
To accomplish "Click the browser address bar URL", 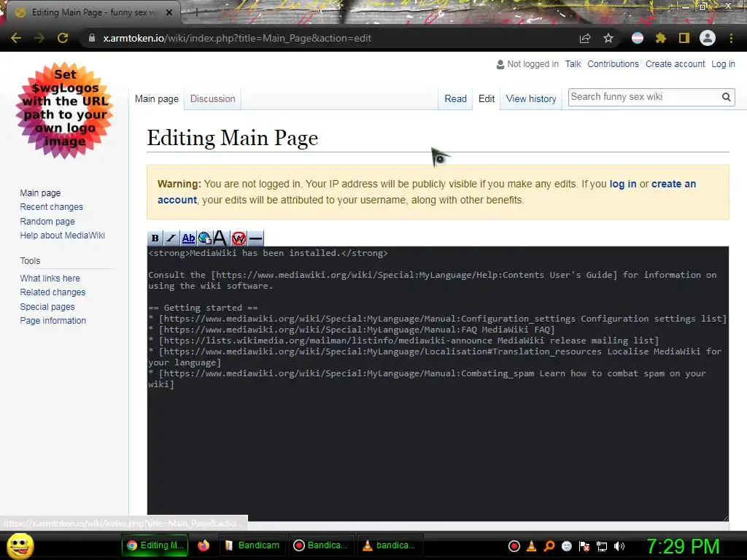I will [x=237, y=38].
